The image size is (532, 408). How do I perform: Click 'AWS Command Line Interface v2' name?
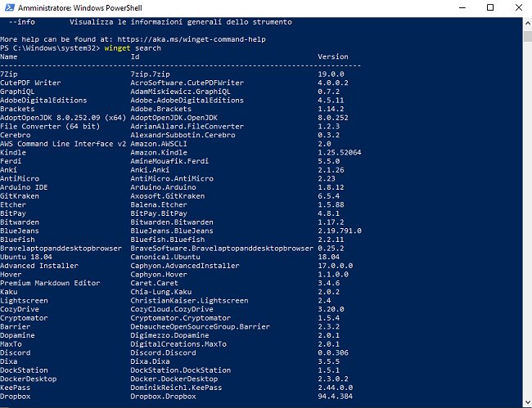coord(63,144)
